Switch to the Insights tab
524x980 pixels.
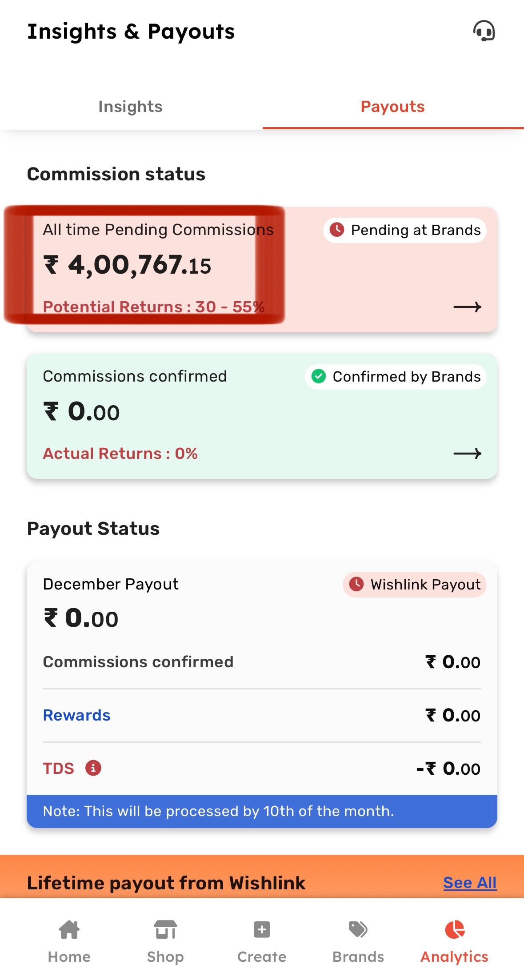click(131, 107)
